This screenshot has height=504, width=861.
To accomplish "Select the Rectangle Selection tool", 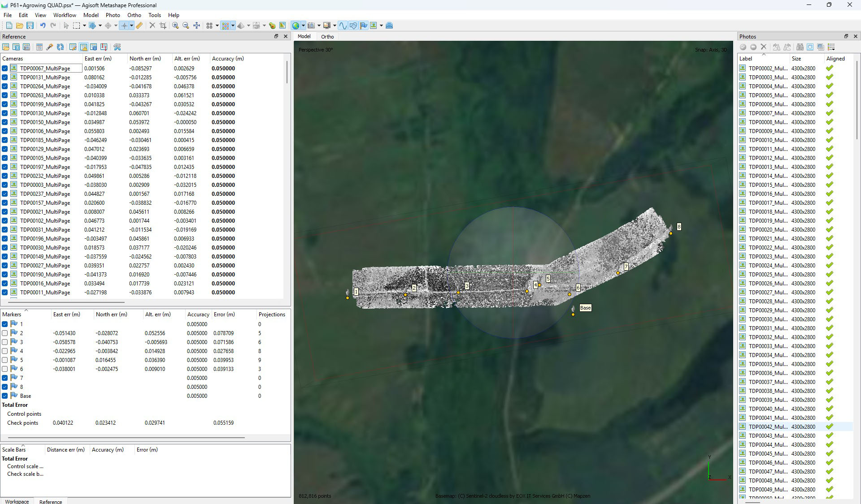I will pos(77,26).
